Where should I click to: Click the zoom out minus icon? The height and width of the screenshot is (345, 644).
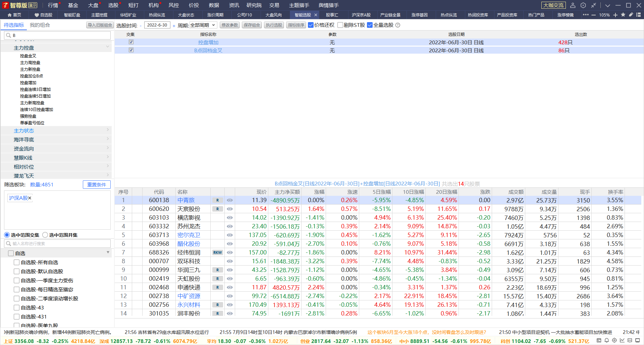tap(594, 15)
